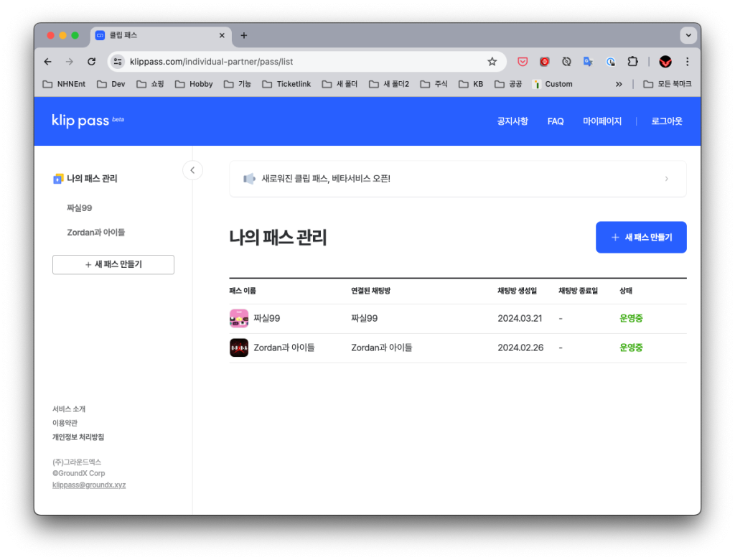Open the beta service announcement banner

[x=457, y=179]
